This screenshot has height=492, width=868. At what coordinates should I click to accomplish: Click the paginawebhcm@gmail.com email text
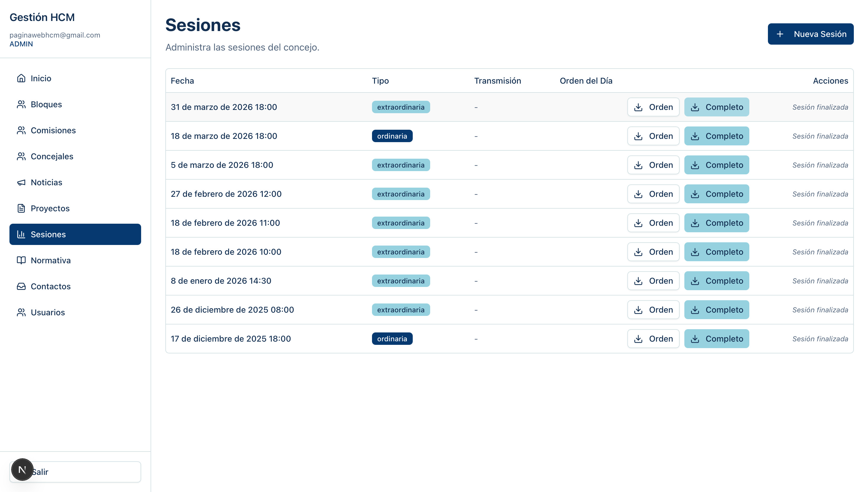point(55,35)
